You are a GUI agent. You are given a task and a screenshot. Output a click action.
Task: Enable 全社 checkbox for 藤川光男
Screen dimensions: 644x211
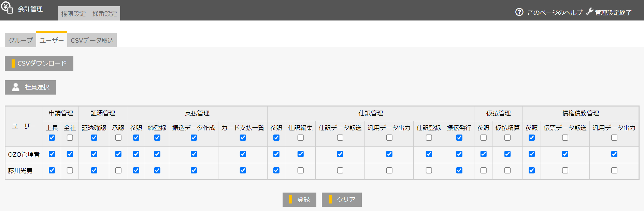pyautogui.click(x=70, y=170)
